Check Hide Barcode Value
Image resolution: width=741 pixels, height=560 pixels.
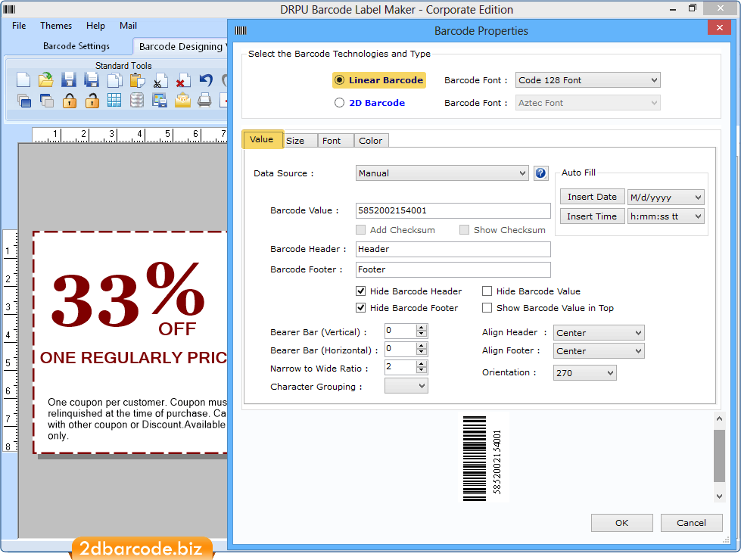point(487,291)
